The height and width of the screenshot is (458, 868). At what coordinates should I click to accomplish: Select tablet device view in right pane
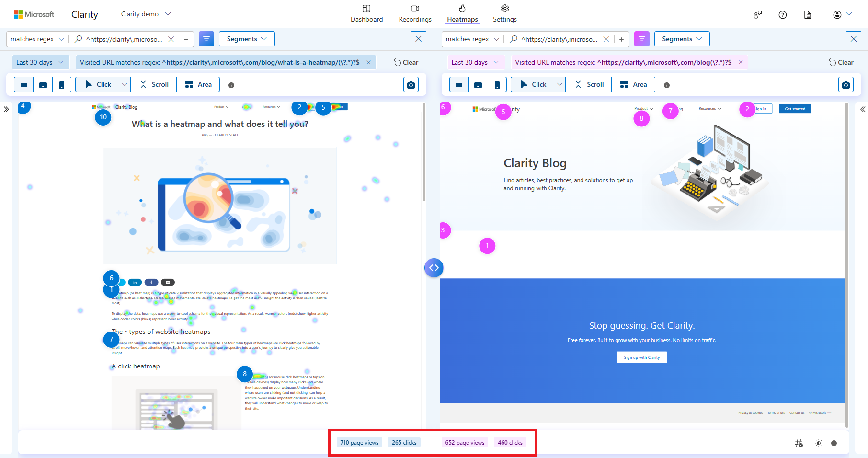coord(478,85)
